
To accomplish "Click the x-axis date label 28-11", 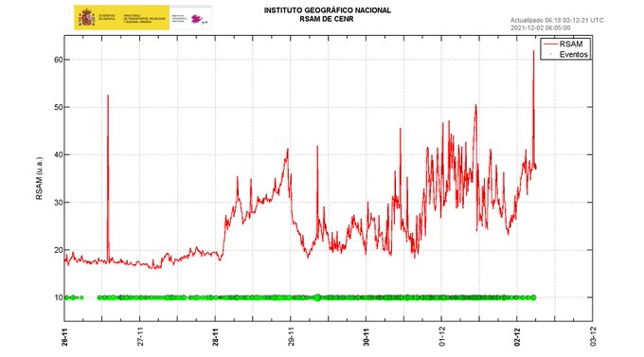I will pyautogui.click(x=215, y=336).
